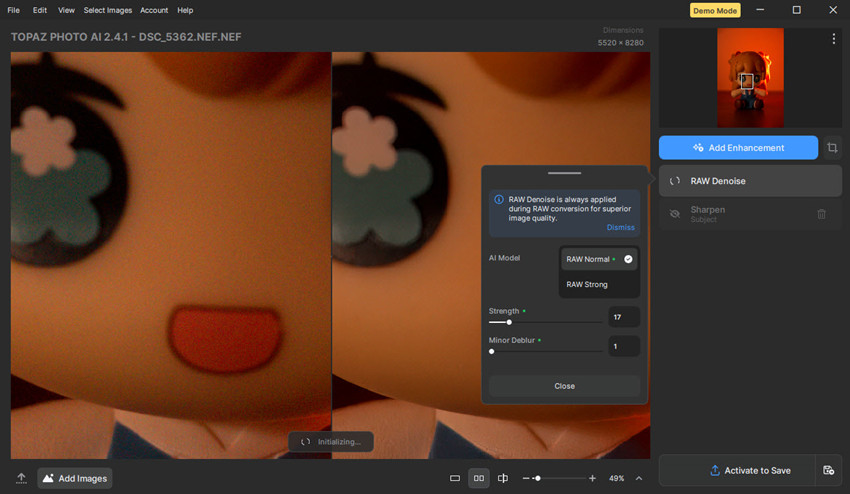The height and width of the screenshot is (494, 850).
Task: Open the Account menu
Action: point(154,10)
